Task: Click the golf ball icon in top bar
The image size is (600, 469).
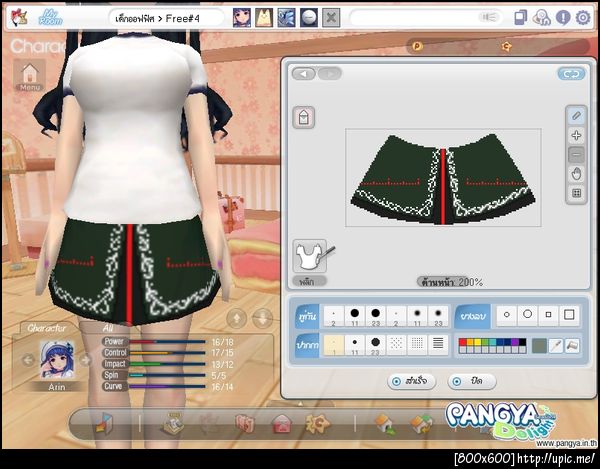Action: pyautogui.click(x=308, y=18)
